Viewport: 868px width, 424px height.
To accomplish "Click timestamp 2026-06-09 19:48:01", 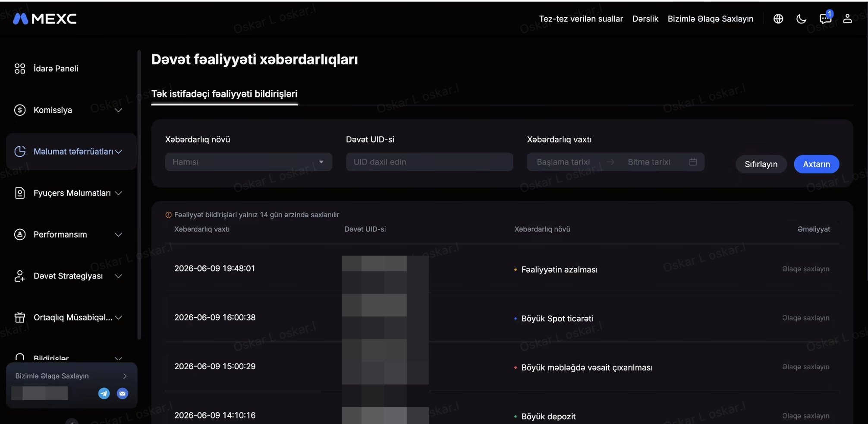I will [215, 269].
